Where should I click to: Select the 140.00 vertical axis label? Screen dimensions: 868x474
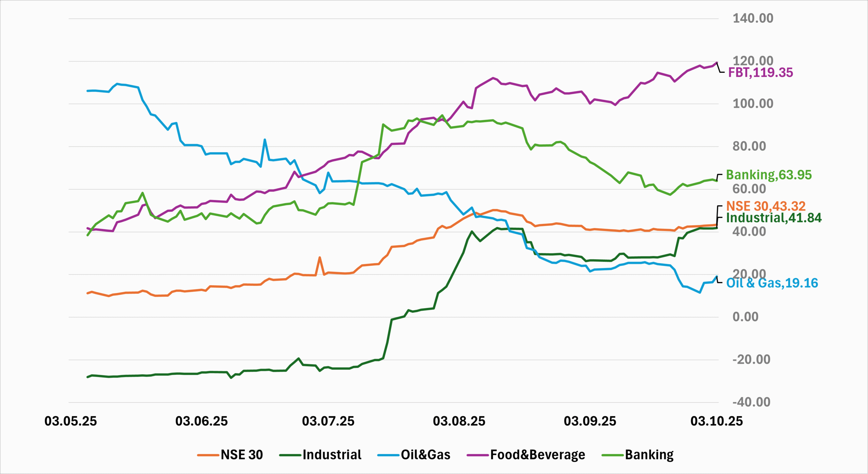click(753, 18)
